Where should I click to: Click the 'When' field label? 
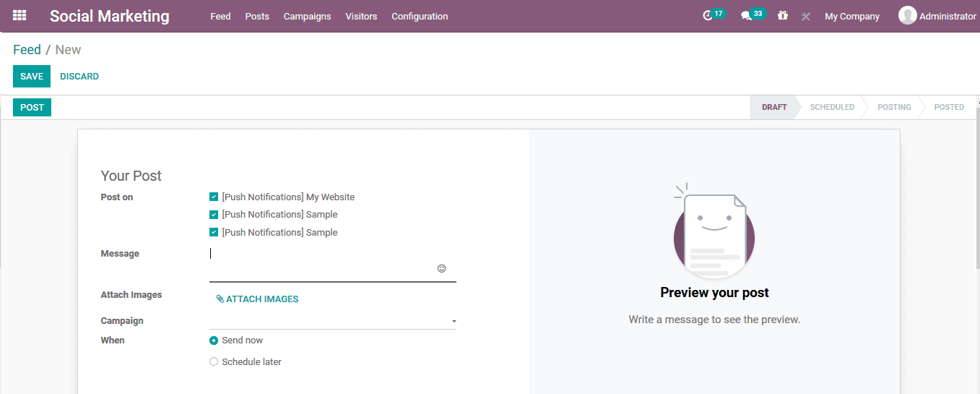(x=113, y=341)
